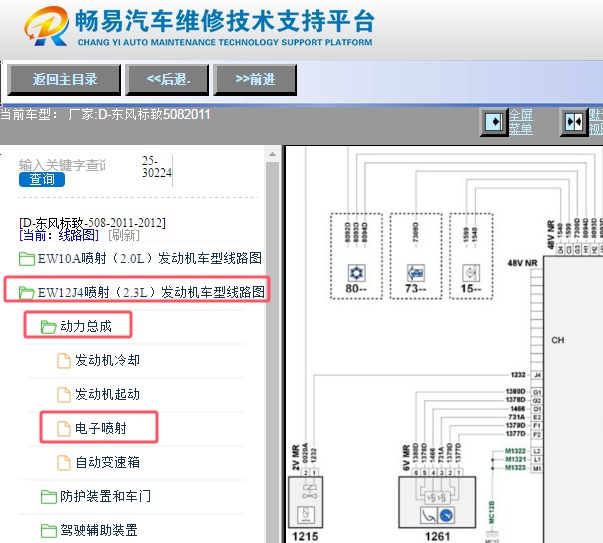Click the component icon in box 15--
The image size is (603, 543).
pos(471,273)
